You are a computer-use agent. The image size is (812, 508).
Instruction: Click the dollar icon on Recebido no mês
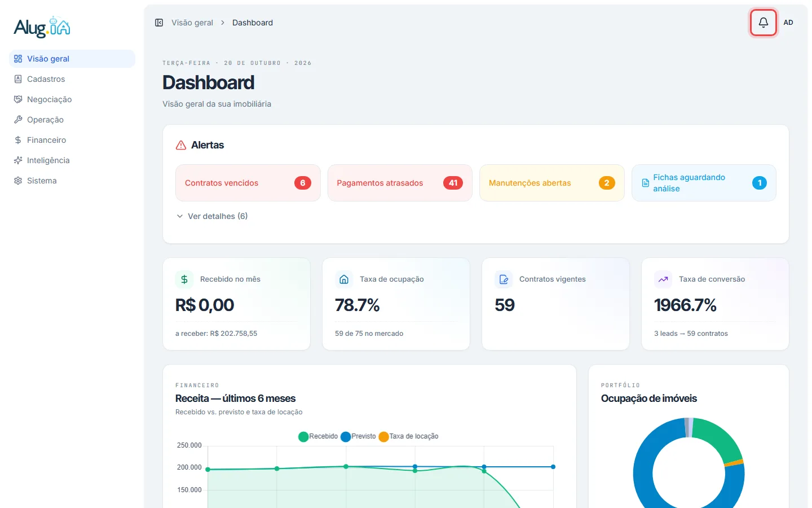(184, 279)
